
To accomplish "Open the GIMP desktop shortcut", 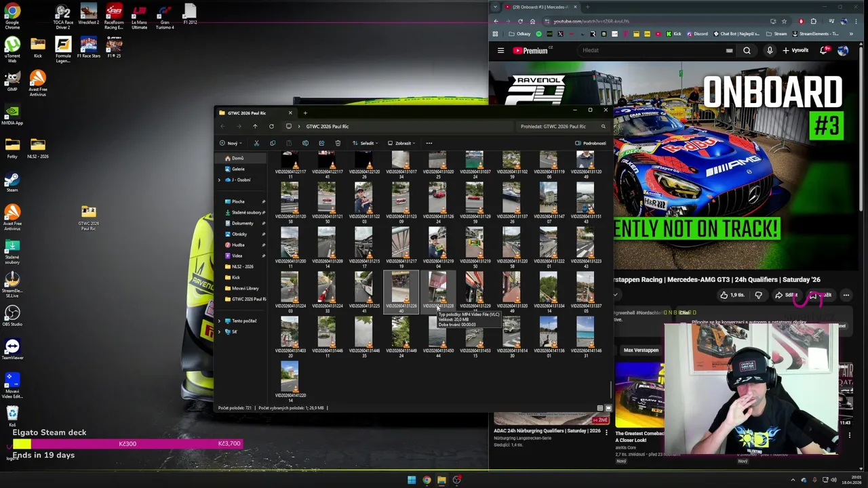I will coord(12,81).
